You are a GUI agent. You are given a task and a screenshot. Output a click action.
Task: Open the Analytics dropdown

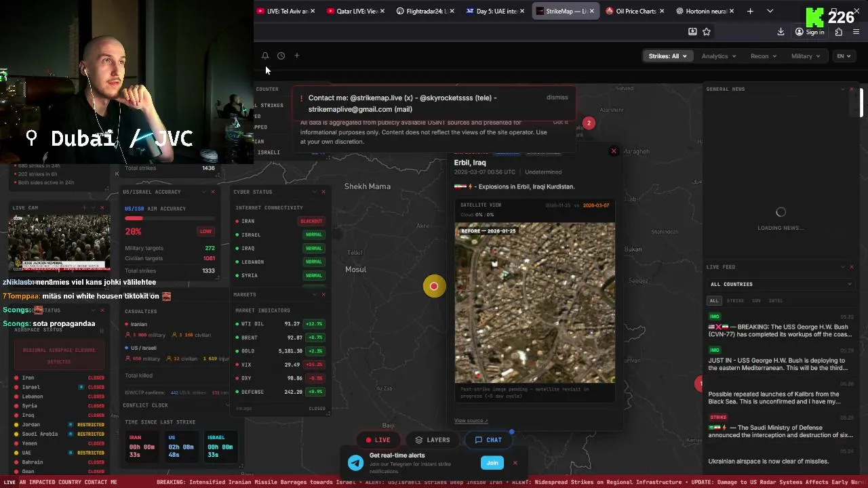(719, 56)
